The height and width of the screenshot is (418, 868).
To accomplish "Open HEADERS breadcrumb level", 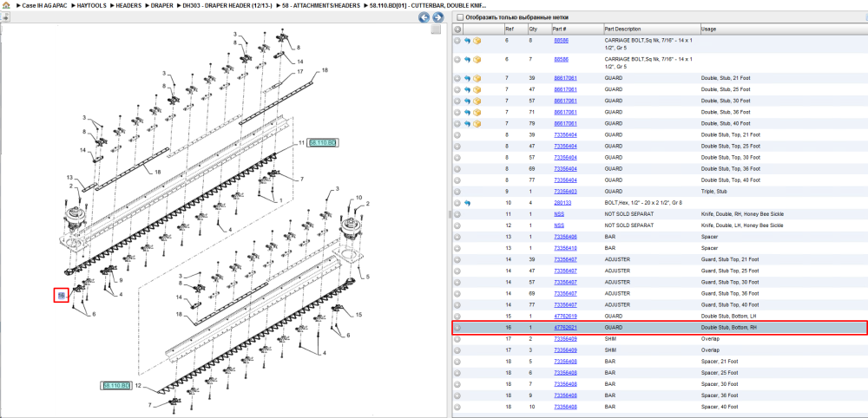I will tap(129, 5).
